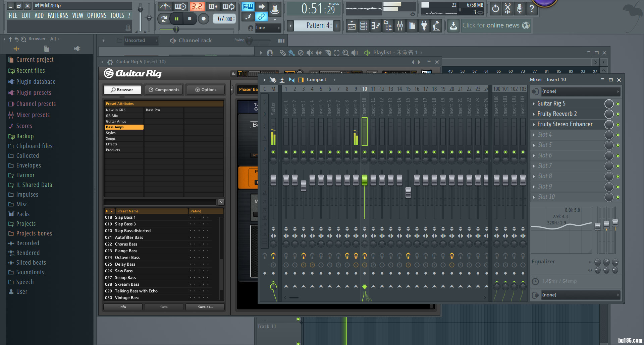Pause playback with the transport pause button
Screen dimensions: 644x345
click(176, 19)
